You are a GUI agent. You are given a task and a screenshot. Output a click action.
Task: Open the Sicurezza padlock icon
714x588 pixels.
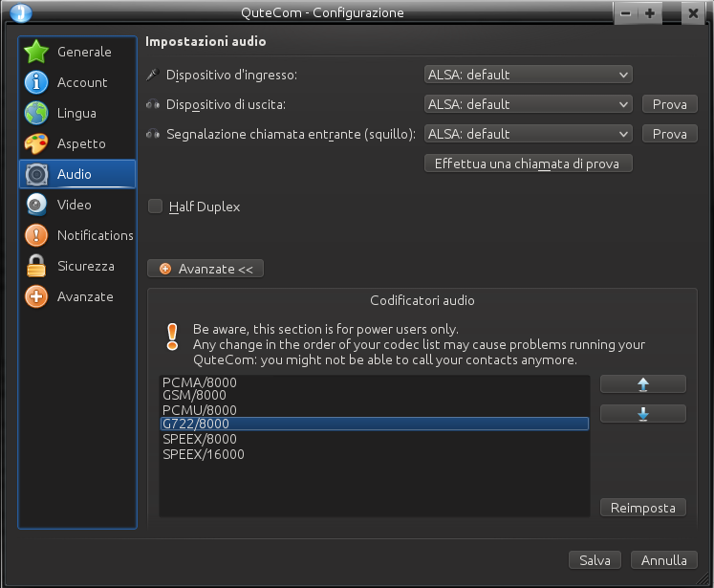point(36,266)
